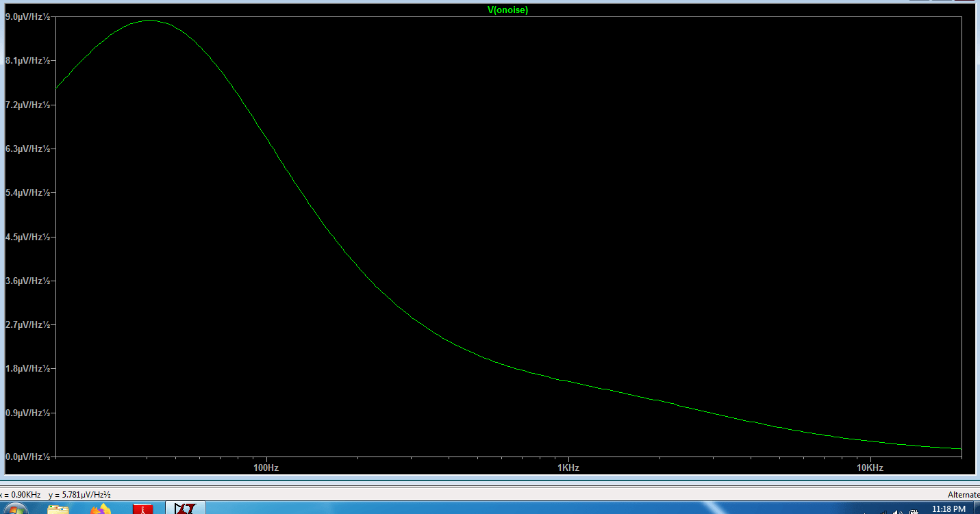Open File Explorer from the taskbar
Screen dimensions: 980x514
click(59, 509)
